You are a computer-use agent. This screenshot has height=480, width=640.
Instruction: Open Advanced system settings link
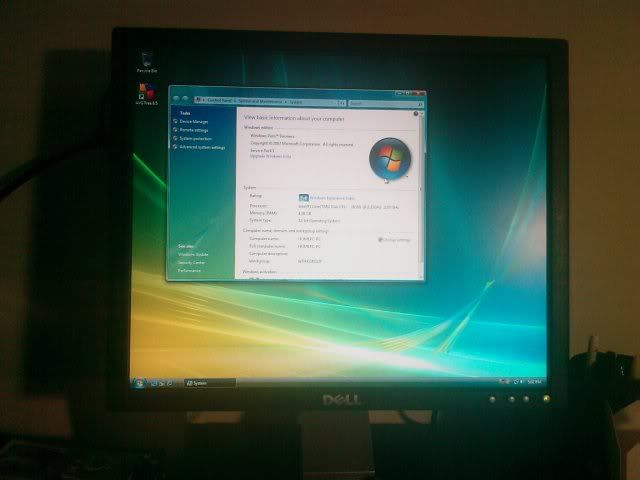point(201,147)
